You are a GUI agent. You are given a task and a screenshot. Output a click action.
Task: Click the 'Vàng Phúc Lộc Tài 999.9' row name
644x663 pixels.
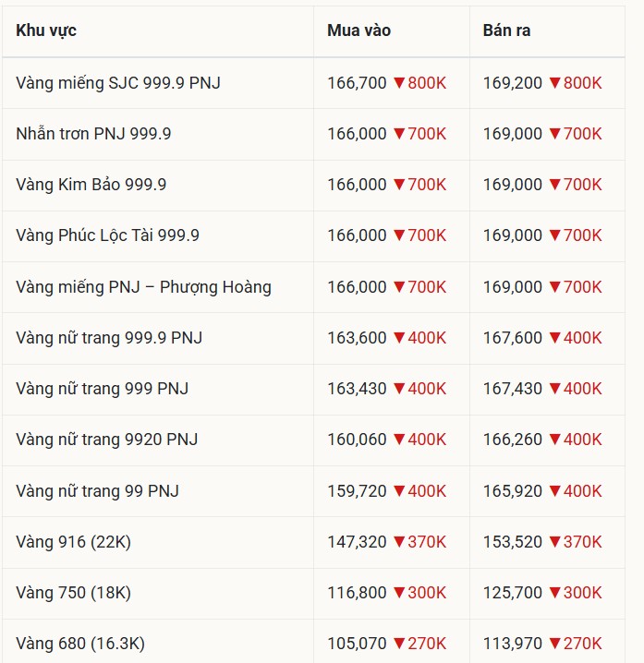(x=107, y=235)
